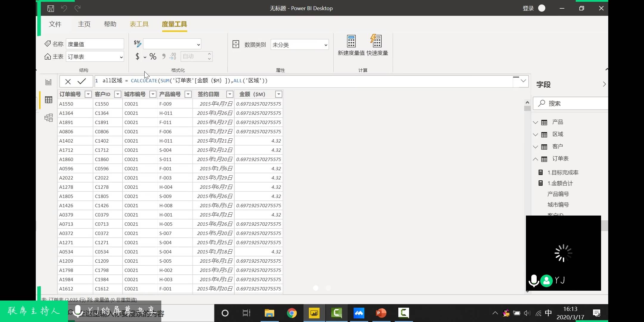Switch to Report view in sidebar
The width and height of the screenshot is (644, 322).
[49, 82]
